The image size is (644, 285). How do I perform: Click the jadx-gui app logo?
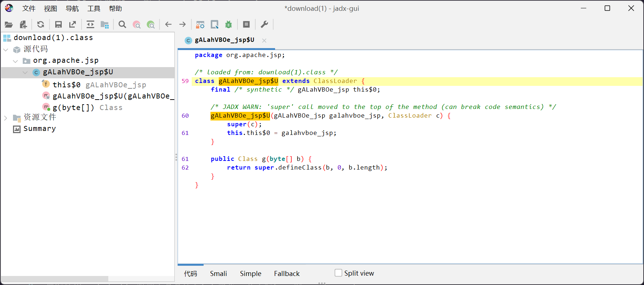9,8
